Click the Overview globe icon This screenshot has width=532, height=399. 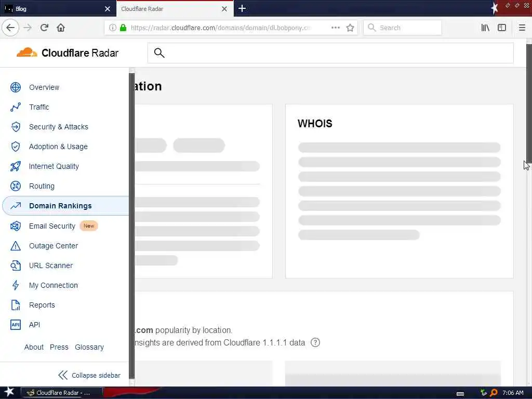click(16, 87)
